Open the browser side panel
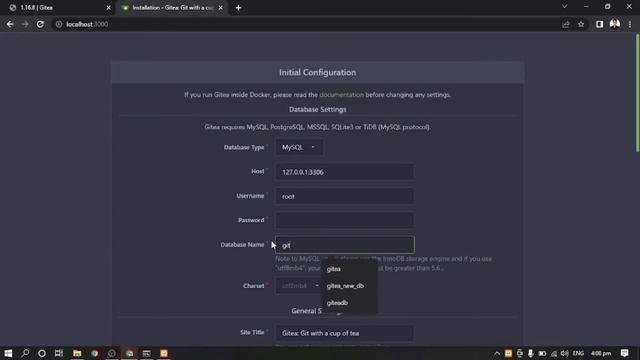 pyautogui.click(x=599, y=24)
